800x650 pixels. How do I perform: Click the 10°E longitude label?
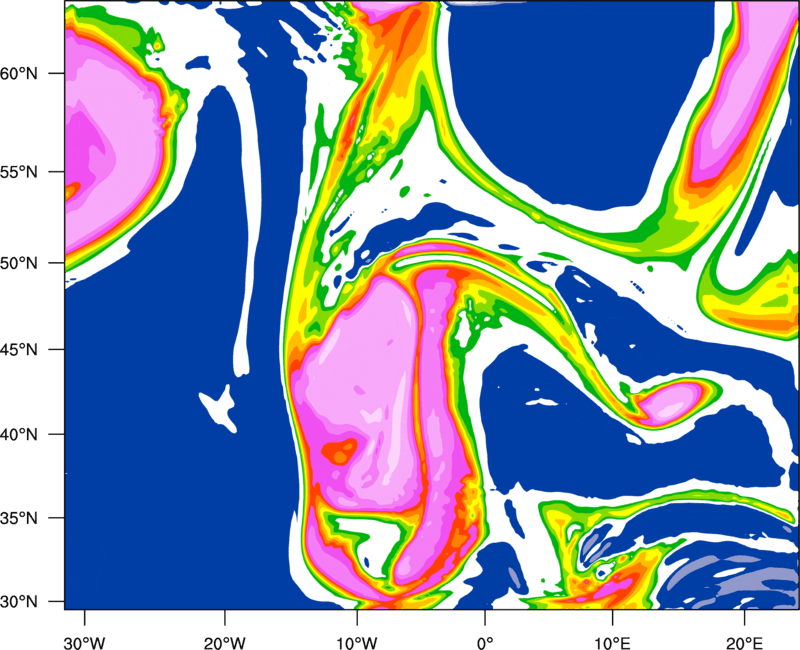coord(612,643)
